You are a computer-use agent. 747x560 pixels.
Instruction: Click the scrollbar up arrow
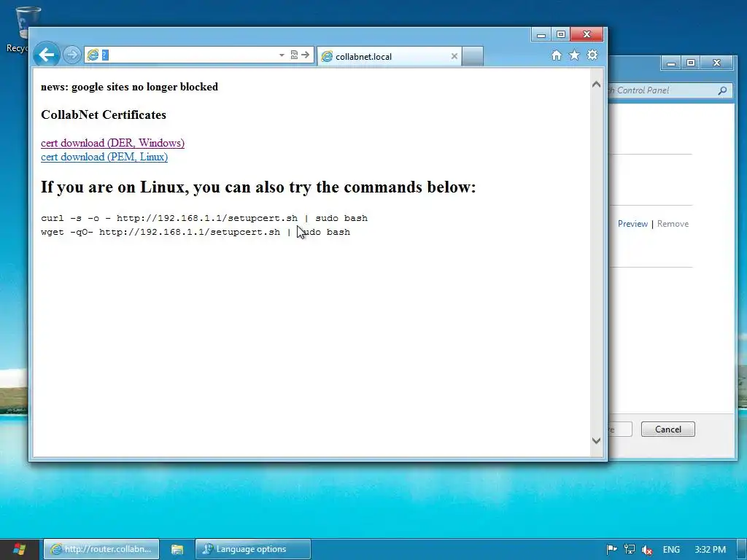pyautogui.click(x=596, y=85)
